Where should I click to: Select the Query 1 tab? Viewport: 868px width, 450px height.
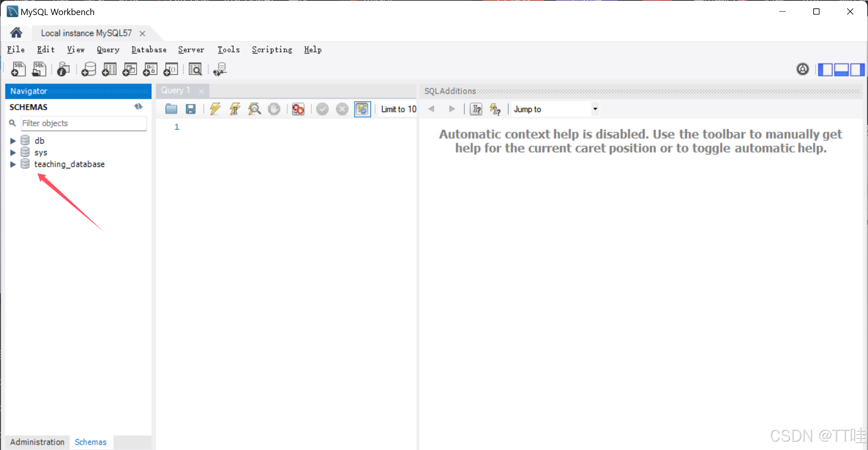coord(175,90)
